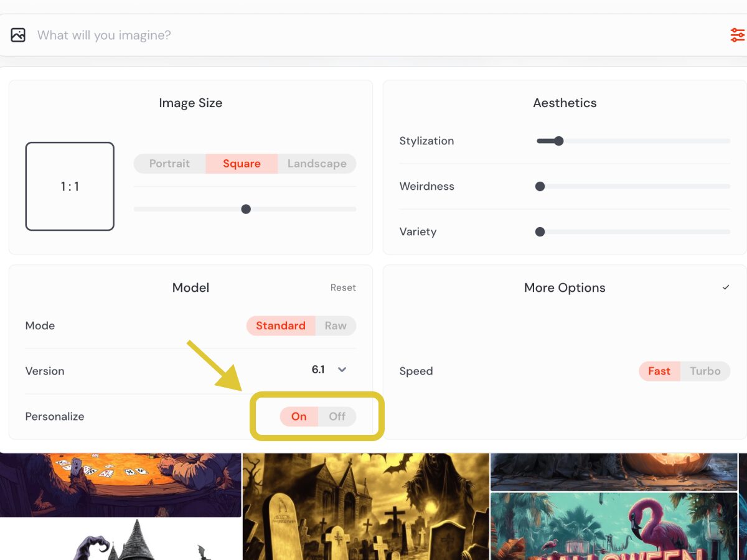Select Raw mode
747x560 pixels.
pos(336,325)
